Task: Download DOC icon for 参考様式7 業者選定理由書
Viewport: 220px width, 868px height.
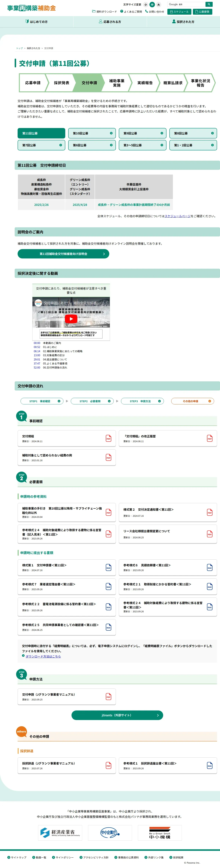Action: point(108,587)
